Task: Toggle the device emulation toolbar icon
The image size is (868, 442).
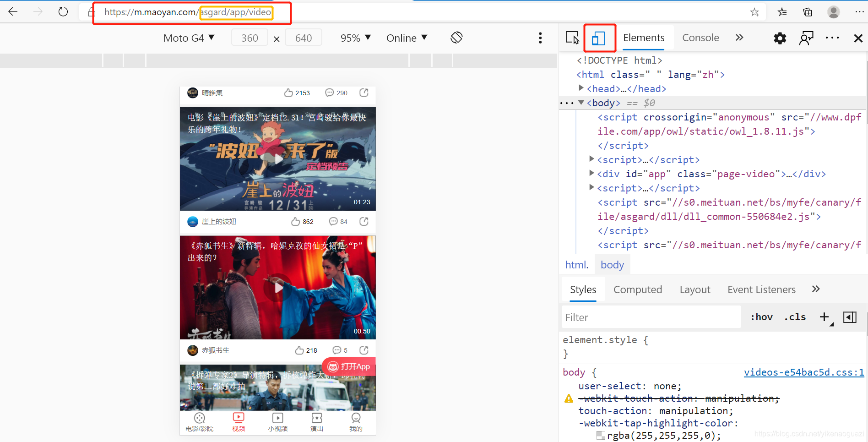Action: coord(598,38)
